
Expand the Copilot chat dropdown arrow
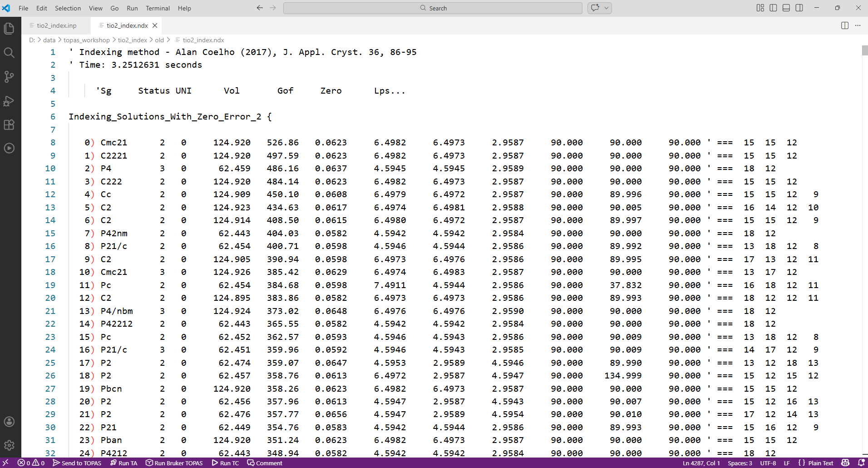pos(607,8)
